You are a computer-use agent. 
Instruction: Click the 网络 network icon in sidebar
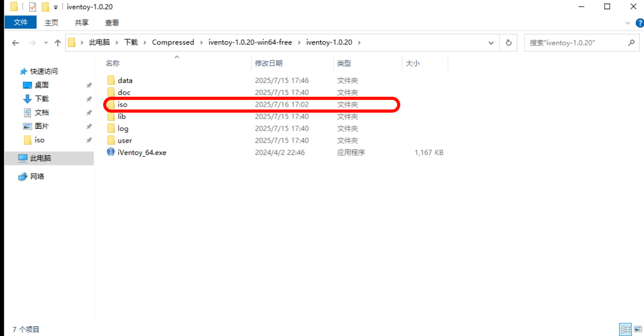pos(23,176)
